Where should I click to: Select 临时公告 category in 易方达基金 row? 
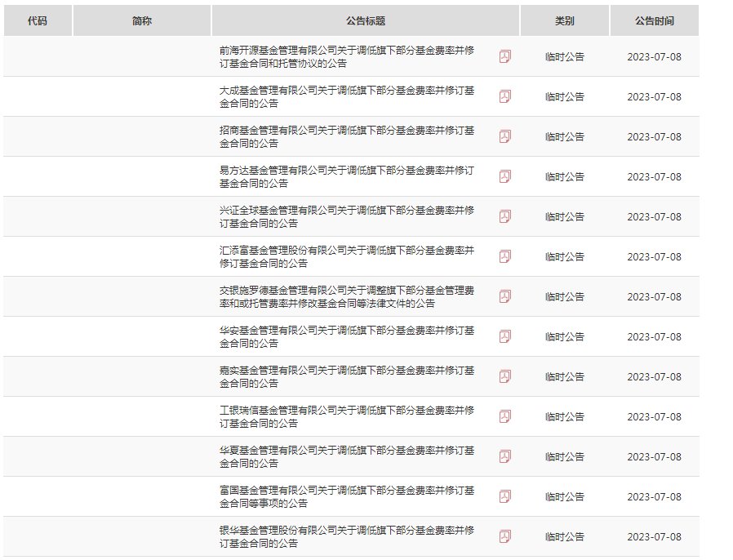tap(565, 176)
